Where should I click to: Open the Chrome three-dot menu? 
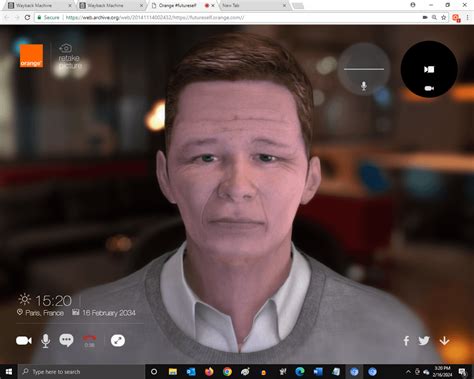[467, 17]
